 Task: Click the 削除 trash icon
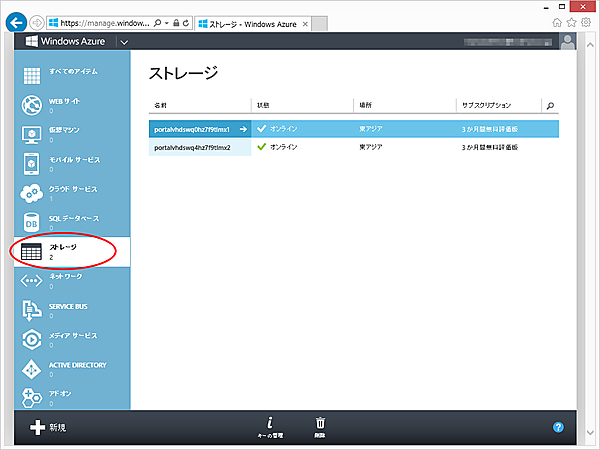320,426
